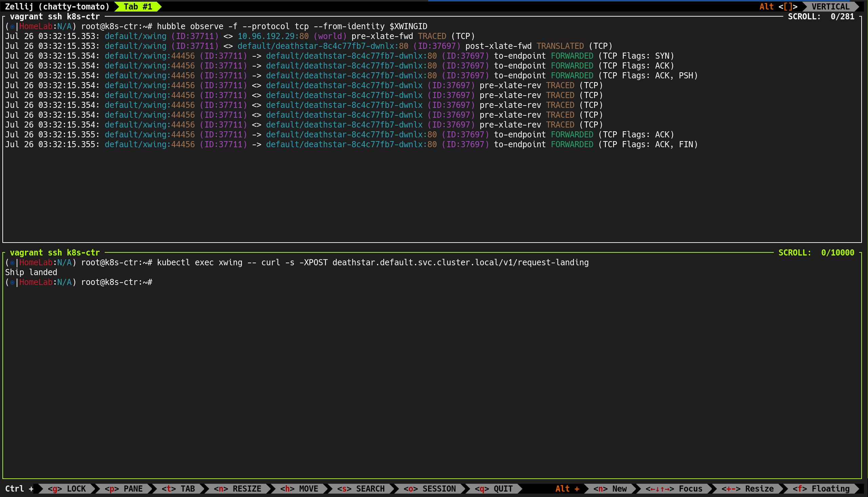Click the kubectl exec xwing curl command

point(372,262)
